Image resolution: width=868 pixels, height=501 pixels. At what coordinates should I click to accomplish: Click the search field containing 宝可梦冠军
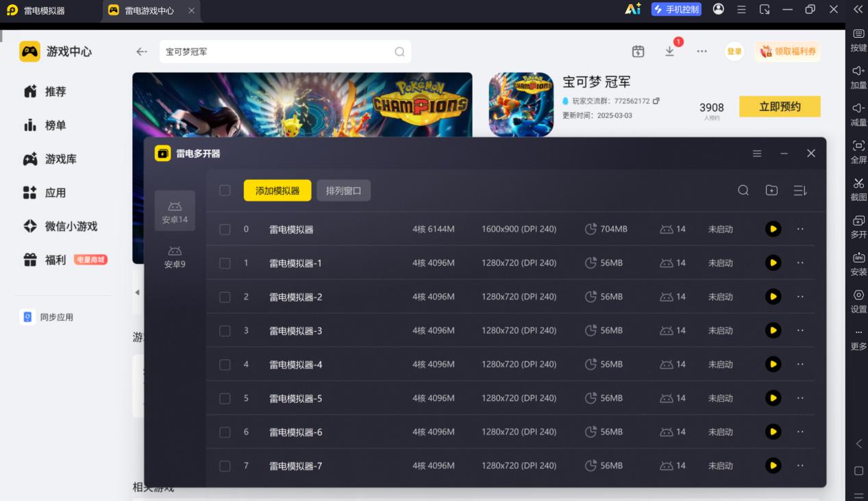point(285,51)
